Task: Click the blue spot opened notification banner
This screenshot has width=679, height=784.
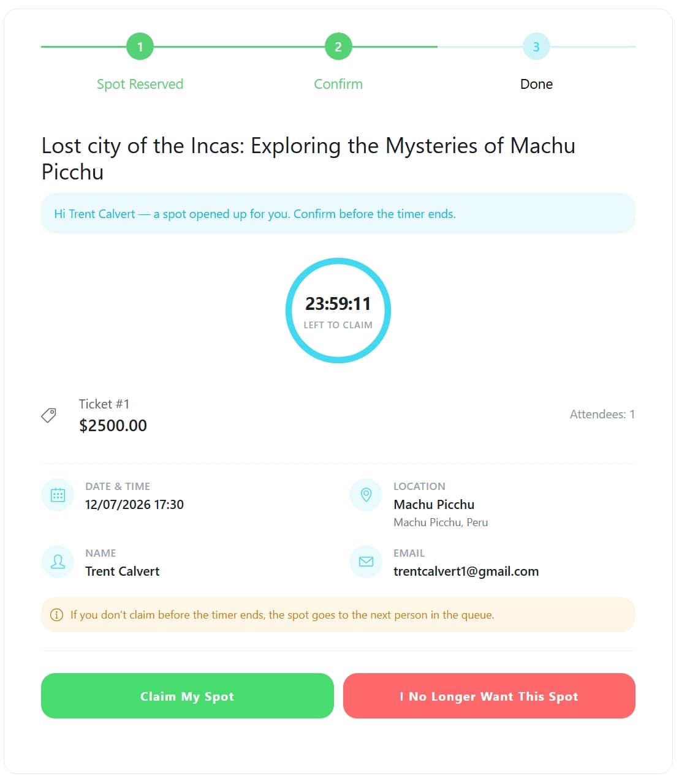Action: 338,213
